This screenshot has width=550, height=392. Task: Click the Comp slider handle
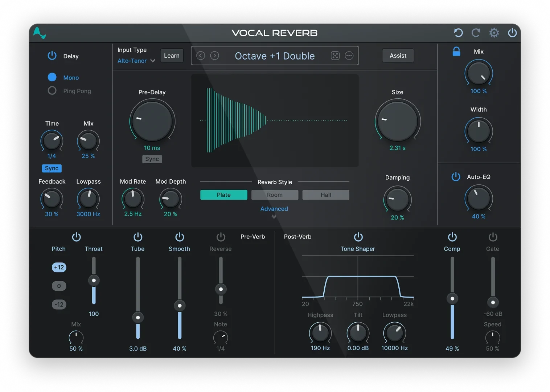[452, 299]
